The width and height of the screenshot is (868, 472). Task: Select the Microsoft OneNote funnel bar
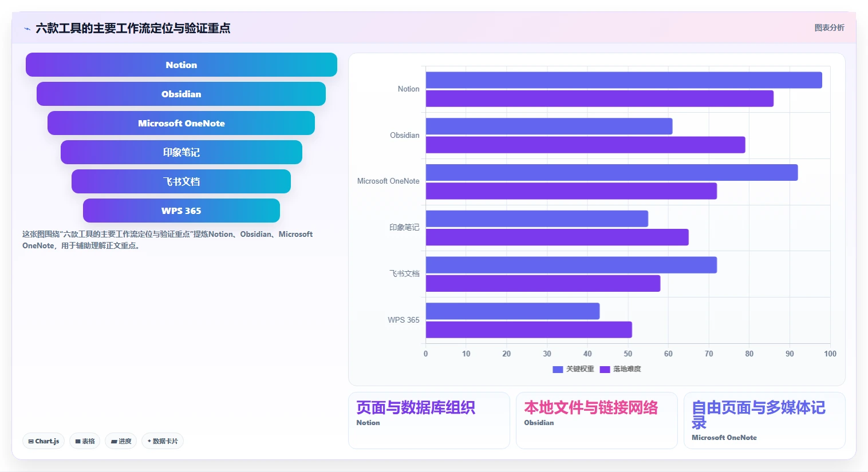coord(181,123)
